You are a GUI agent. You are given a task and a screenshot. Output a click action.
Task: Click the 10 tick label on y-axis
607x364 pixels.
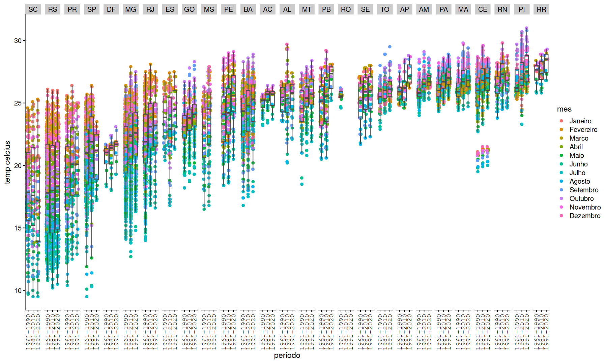click(x=18, y=291)
